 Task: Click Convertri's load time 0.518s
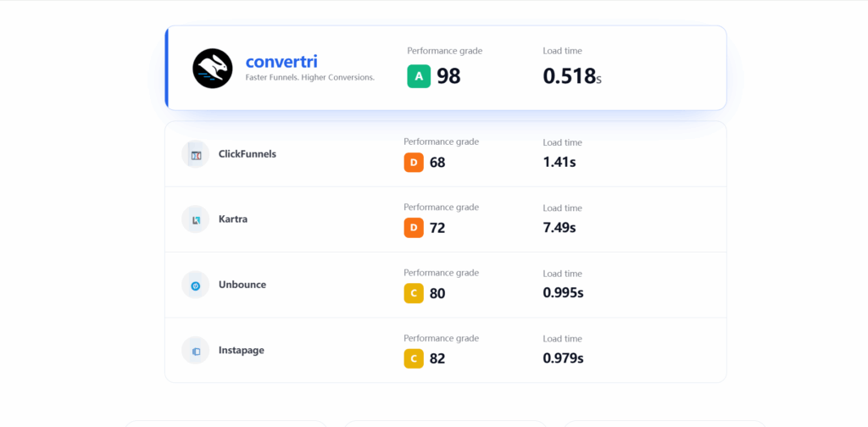point(572,76)
